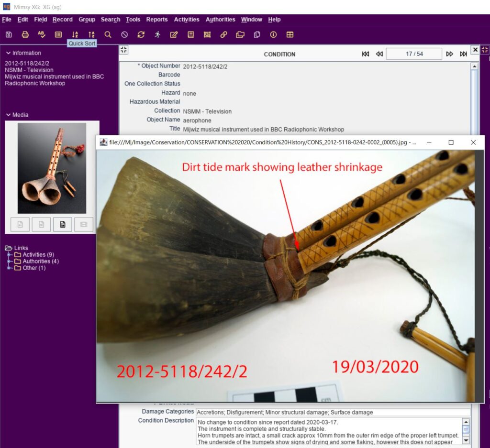Image resolution: width=490 pixels, height=448 pixels.
Task: Click the ascending sort icon
Action: [x=91, y=34]
